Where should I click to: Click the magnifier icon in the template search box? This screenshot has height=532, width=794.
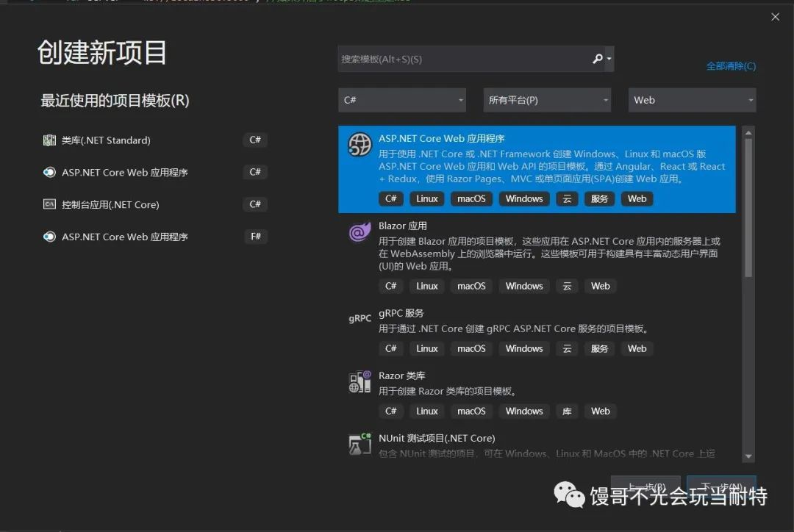click(598, 59)
